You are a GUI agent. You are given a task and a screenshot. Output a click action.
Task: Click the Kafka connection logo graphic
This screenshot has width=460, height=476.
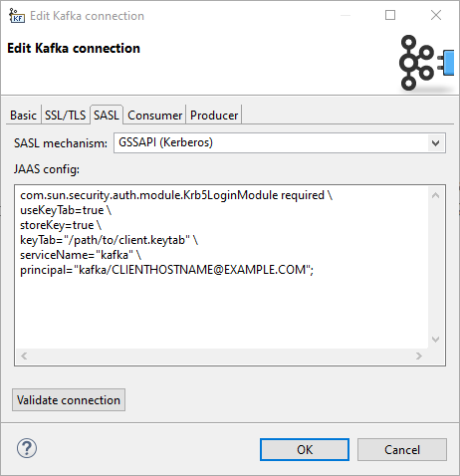[x=426, y=63]
